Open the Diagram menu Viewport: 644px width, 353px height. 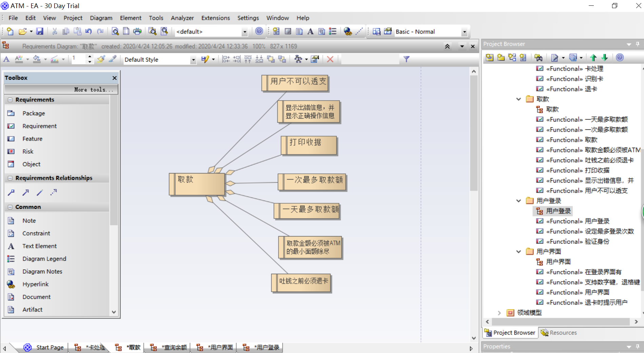pyautogui.click(x=101, y=18)
